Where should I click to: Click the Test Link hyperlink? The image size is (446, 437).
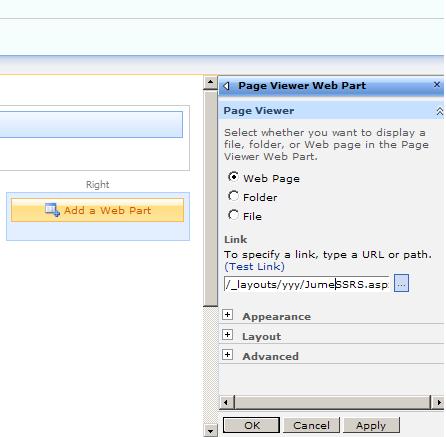[x=255, y=267]
